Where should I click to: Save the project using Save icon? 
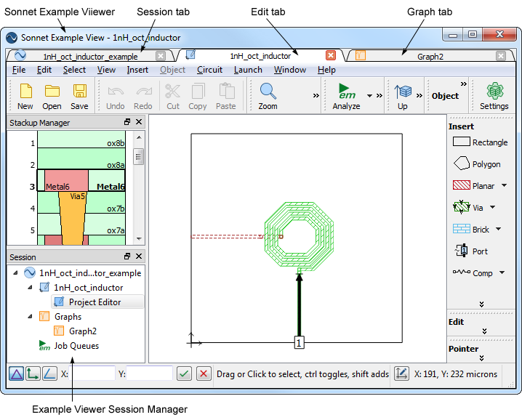pos(79,96)
